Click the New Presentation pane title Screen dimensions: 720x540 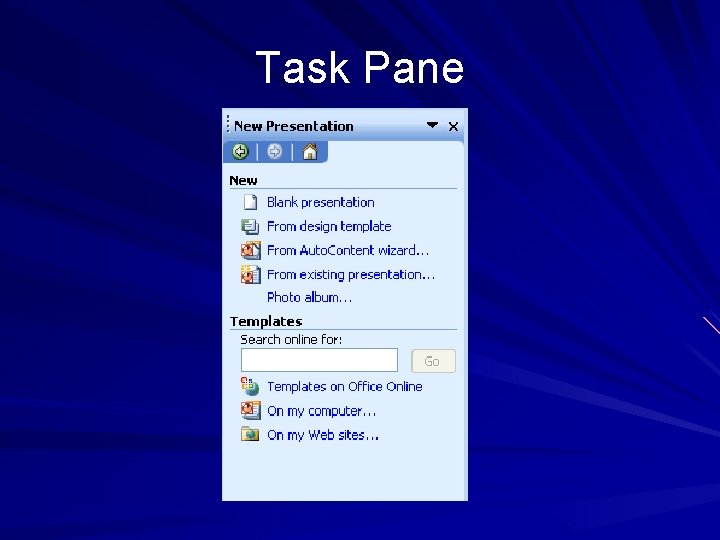click(294, 126)
